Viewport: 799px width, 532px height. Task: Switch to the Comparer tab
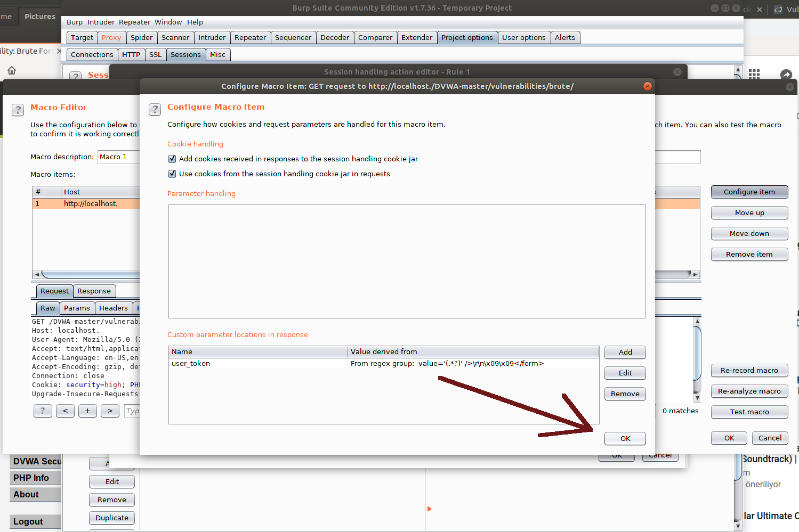tap(375, 37)
